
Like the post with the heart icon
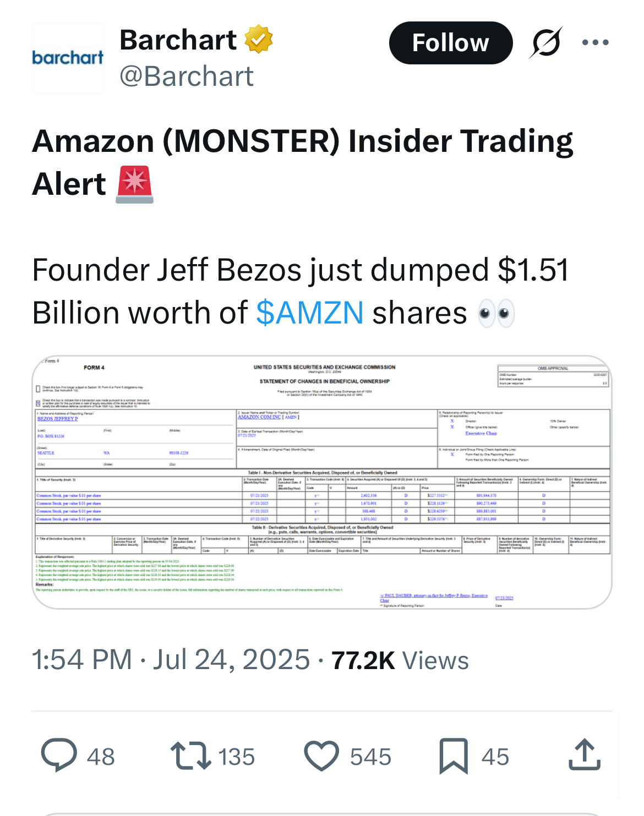(x=321, y=756)
